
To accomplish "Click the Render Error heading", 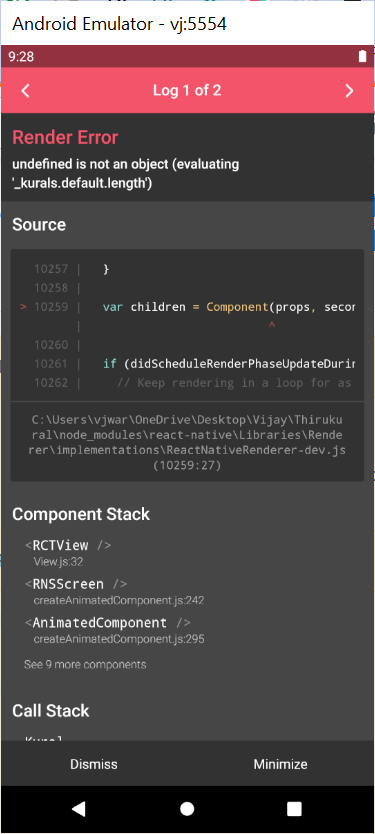I will pyautogui.click(x=65, y=137).
